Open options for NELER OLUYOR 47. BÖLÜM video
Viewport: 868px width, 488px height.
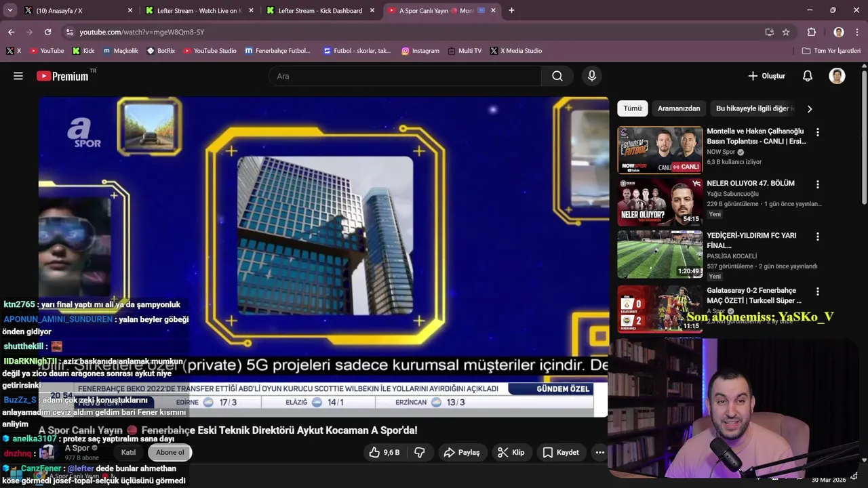[817, 184]
